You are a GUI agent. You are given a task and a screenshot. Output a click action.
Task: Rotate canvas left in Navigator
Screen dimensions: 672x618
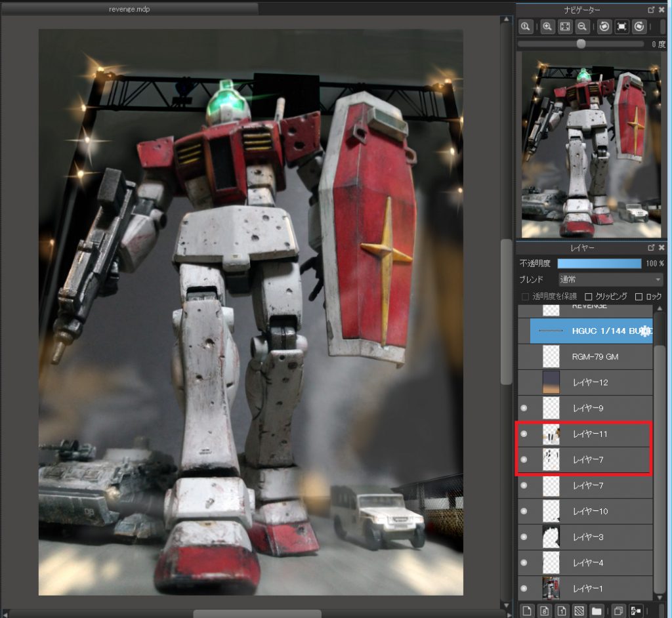pyautogui.click(x=604, y=27)
